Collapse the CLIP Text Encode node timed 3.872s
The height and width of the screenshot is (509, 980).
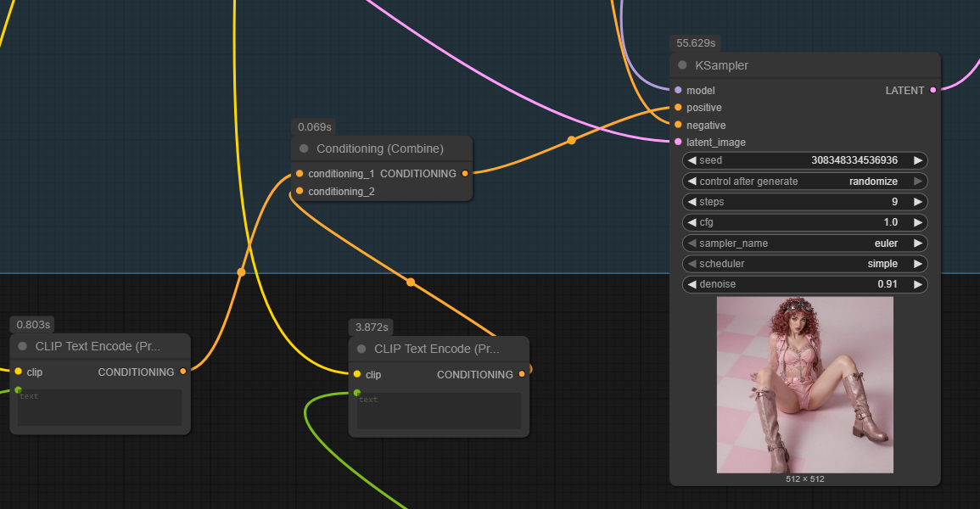pos(361,349)
